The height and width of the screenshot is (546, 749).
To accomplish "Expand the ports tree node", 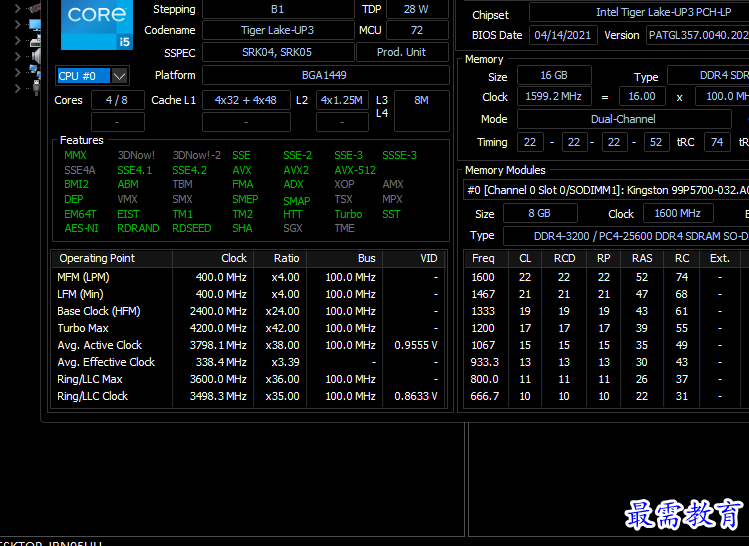I will click(x=17, y=88).
